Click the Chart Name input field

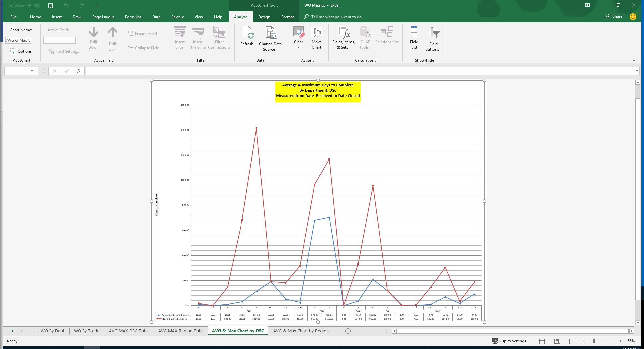(x=18, y=40)
